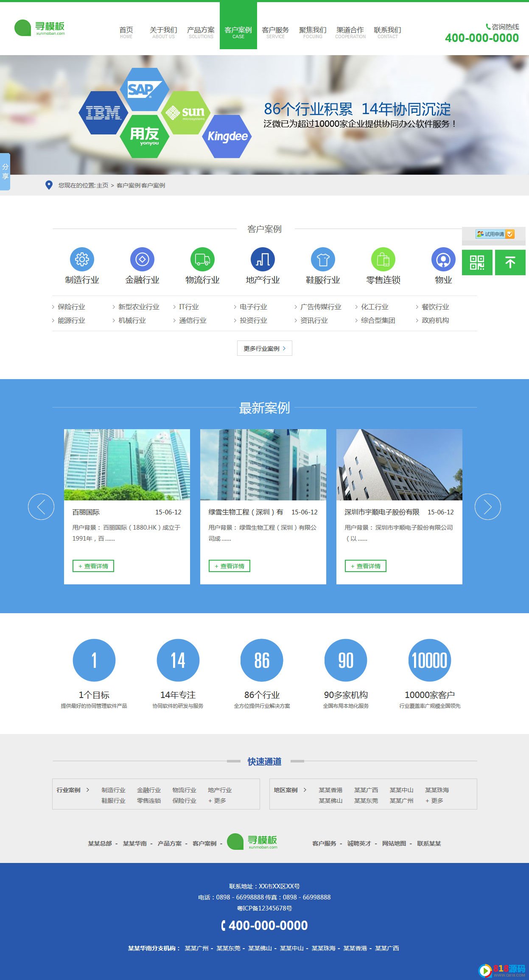Viewport: 529px width, 980px height.
Task: Open 聚焦我们 FOCUING menu item
Action: 313,32
